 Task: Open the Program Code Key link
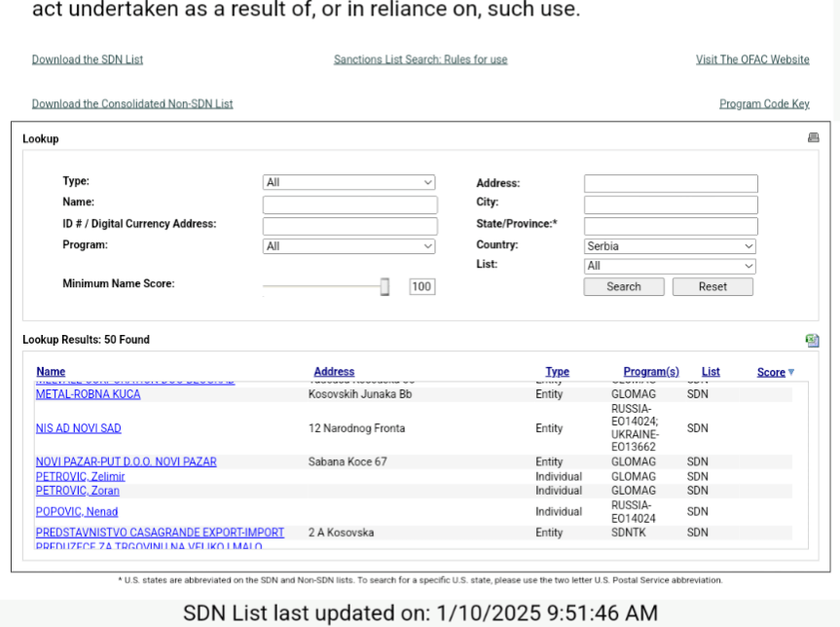point(764,104)
